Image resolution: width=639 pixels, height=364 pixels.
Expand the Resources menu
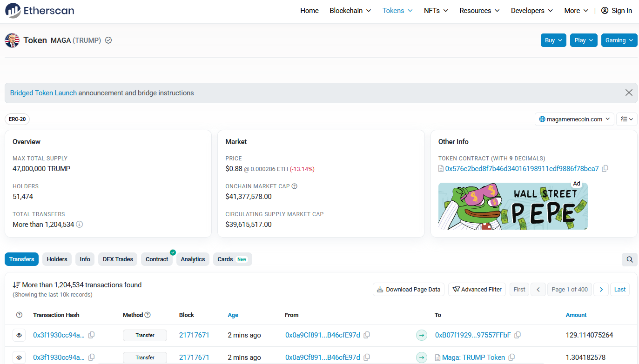[479, 11]
